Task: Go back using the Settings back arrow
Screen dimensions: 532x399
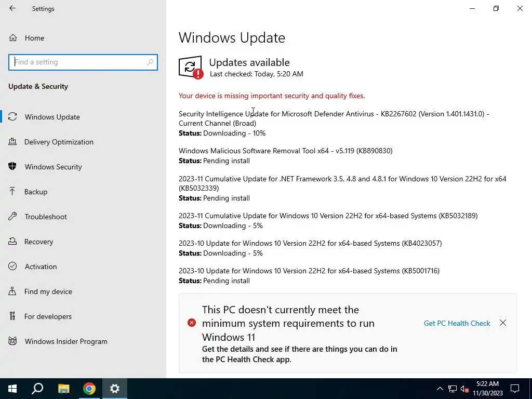Action: [x=12, y=8]
